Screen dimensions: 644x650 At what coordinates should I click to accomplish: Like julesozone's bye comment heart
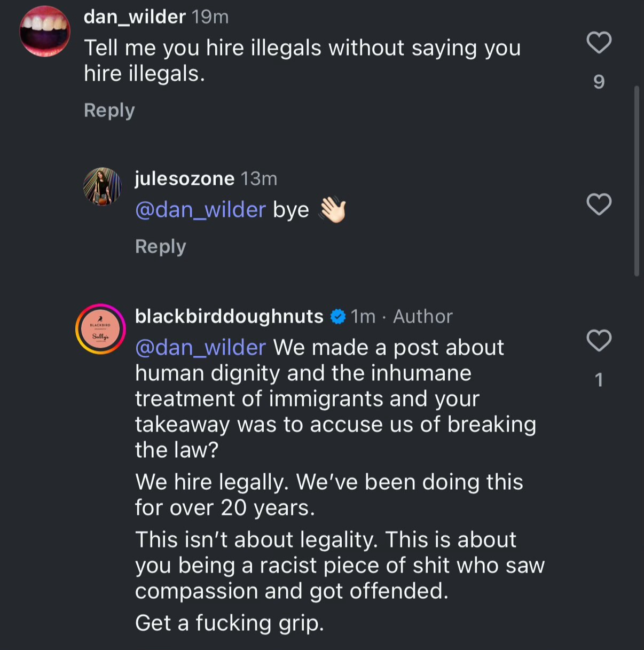(599, 204)
